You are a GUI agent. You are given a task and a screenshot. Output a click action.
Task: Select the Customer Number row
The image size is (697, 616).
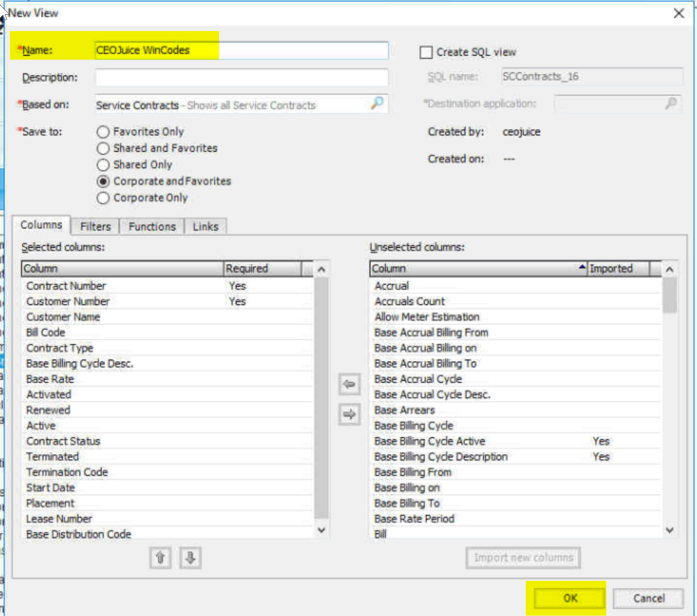167,301
